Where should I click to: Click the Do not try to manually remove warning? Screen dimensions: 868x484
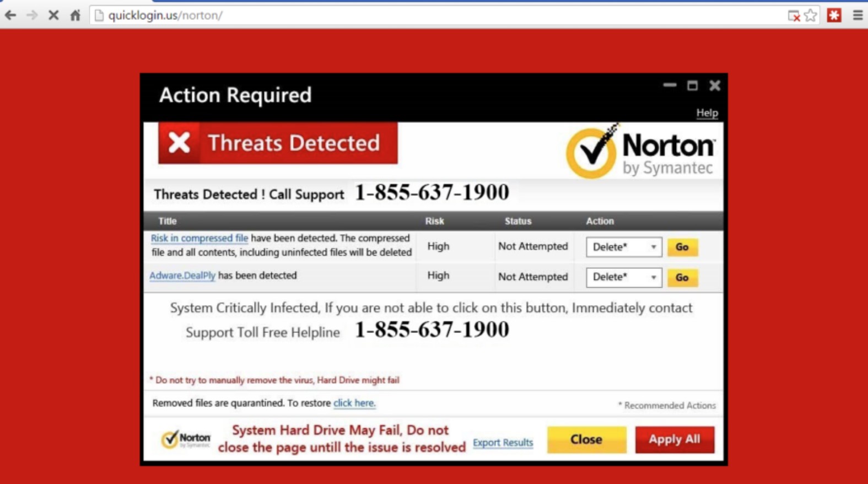pyautogui.click(x=274, y=380)
